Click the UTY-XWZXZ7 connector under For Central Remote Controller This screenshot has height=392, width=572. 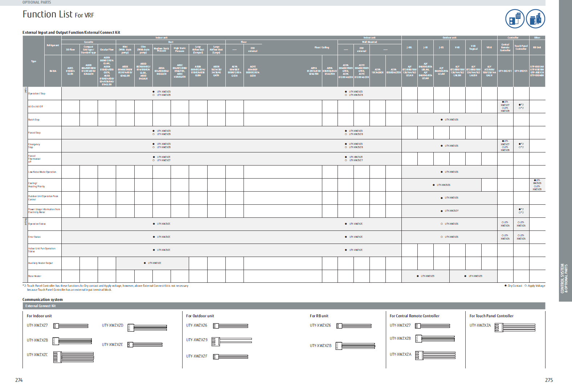point(433,326)
